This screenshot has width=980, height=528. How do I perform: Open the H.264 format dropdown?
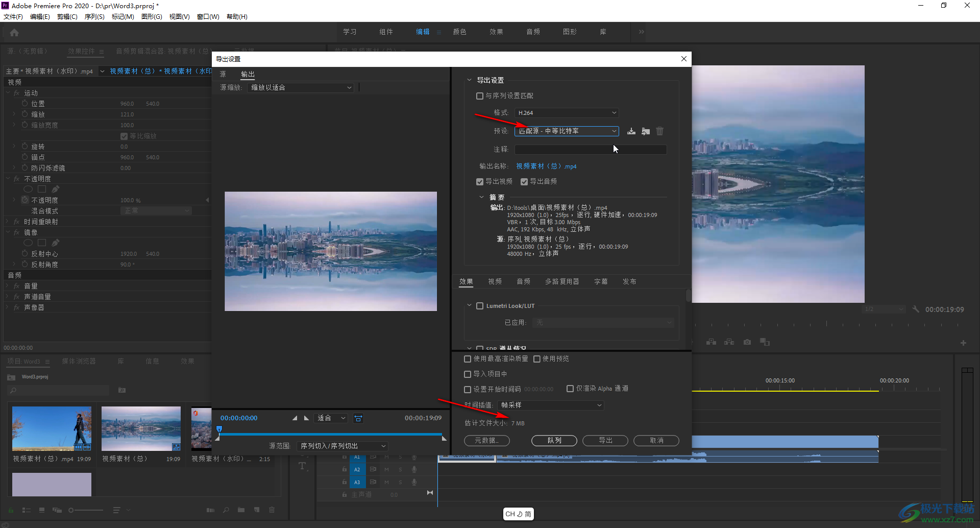click(x=567, y=113)
